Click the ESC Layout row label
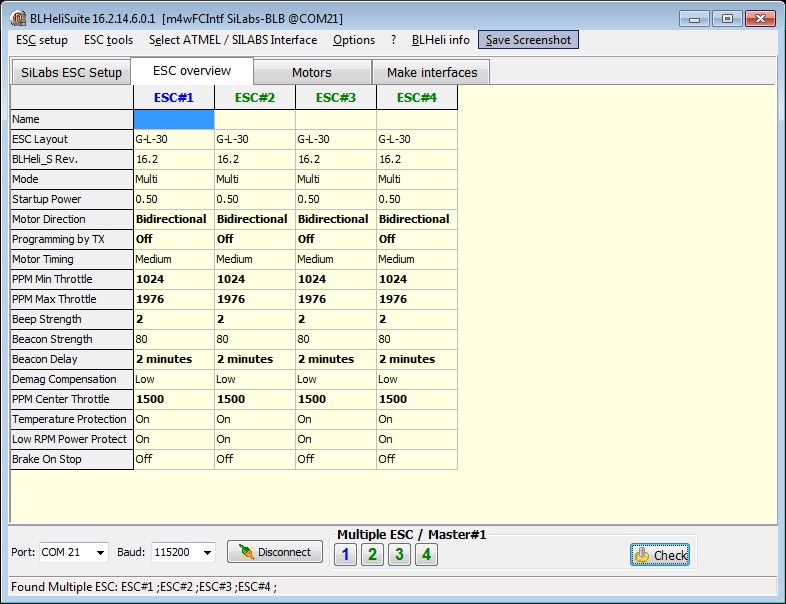 [x=72, y=139]
